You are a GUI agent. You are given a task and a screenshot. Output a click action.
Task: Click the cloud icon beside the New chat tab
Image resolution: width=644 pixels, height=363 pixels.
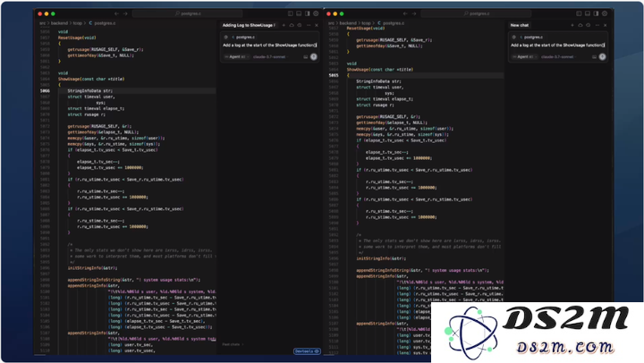click(580, 25)
